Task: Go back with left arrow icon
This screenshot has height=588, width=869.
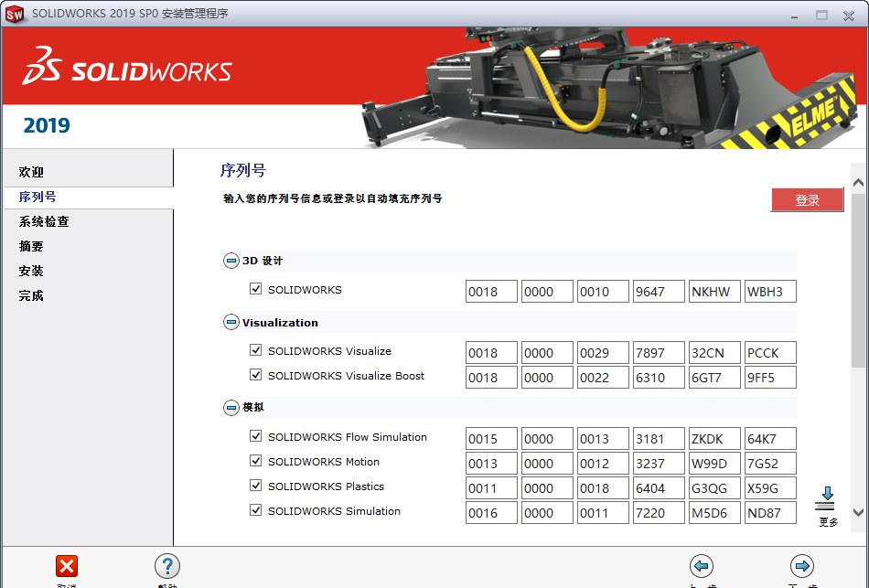Action: click(x=701, y=566)
